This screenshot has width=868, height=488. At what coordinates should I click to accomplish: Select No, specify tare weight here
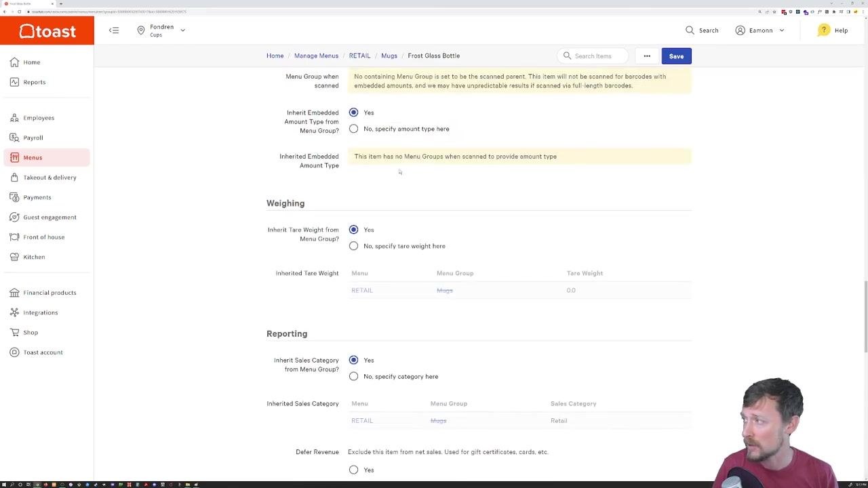pyautogui.click(x=353, y=246)
